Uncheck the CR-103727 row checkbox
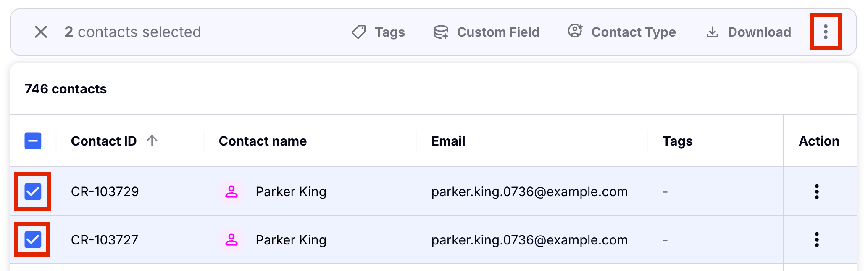Viewport: 868px width, 271px height. [x=33, y=239]
